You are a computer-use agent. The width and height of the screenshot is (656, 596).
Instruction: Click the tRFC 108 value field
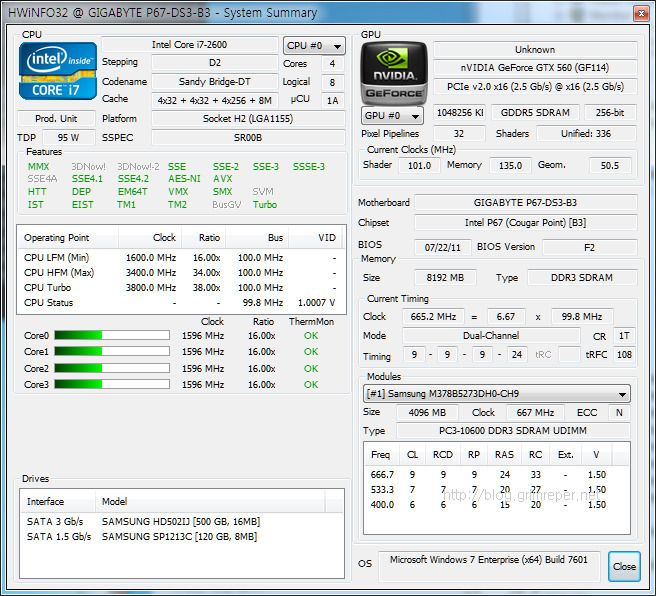click(624, 354)
